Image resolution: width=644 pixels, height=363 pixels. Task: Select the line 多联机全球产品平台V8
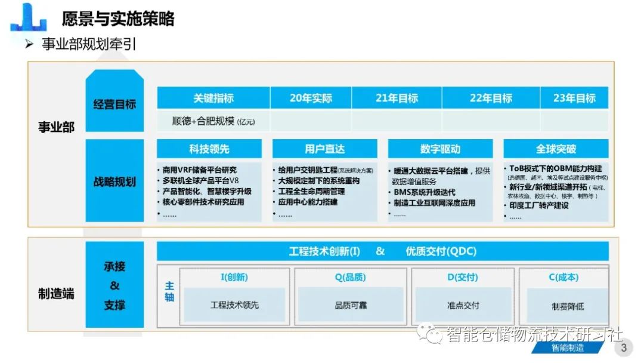(x=200, y=180)
